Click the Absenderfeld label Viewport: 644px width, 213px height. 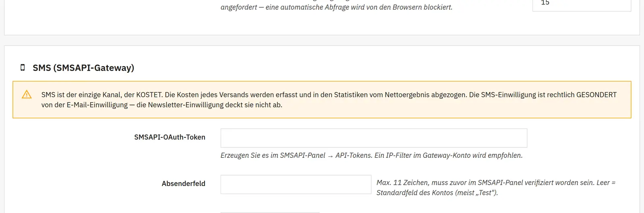point(184,184)
